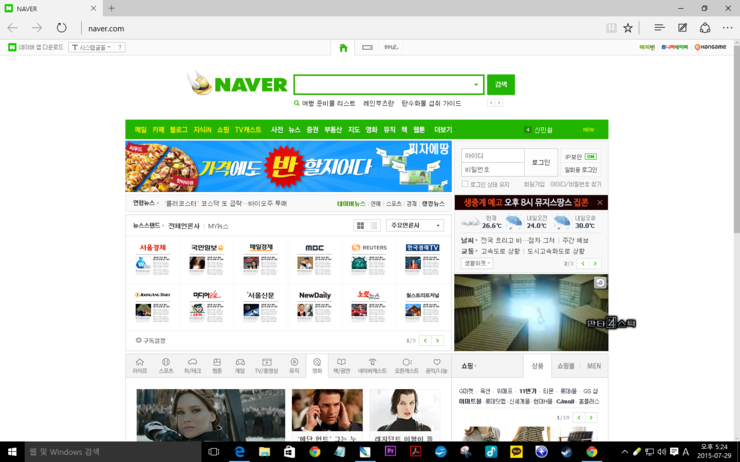Open 지식iN in the green menu bar
Screen dimensions: 740x462
pyautogui.click(x=202, y=130)
